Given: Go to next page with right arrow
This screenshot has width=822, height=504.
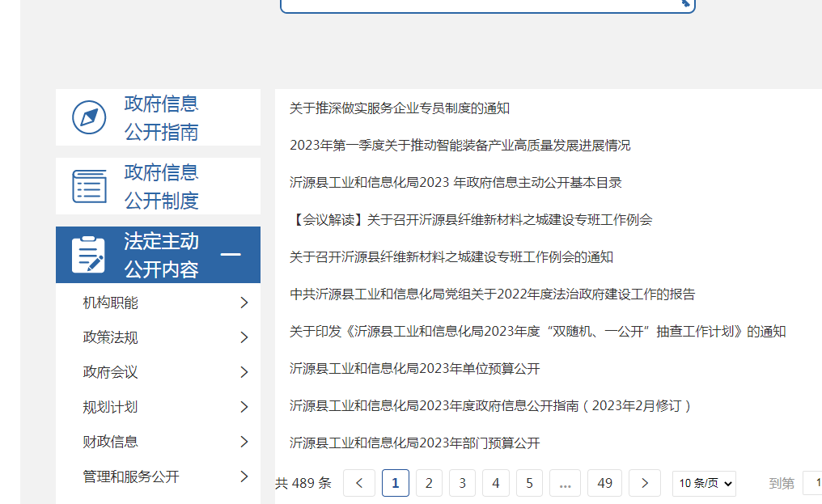Looking at the screenshot, I should tap(645, 483).
